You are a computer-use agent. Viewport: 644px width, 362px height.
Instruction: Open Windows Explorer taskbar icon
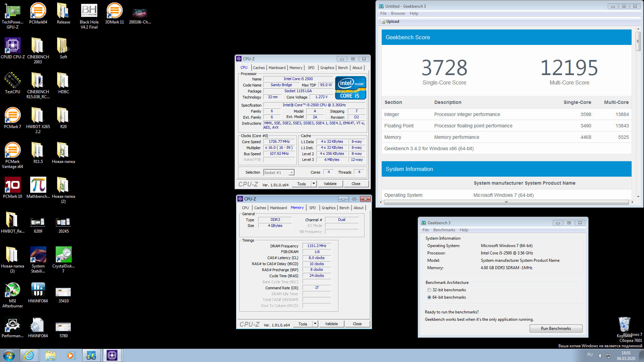pyautogui.click(x=51, y=355)
